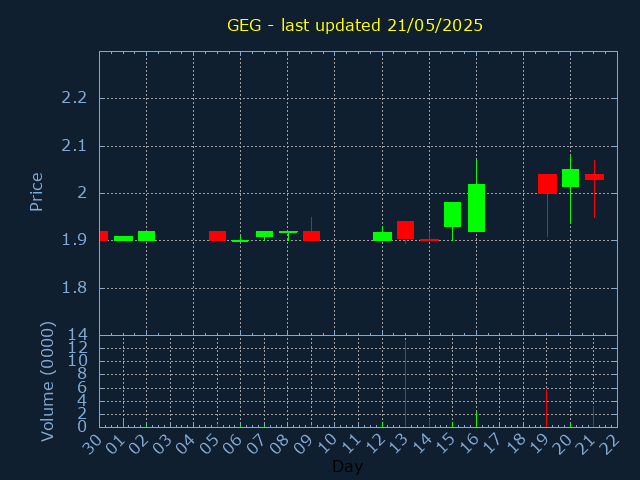Click the chart title "GEG - last updated 21/05/2025"
Screen dimensions: 640x480
point(355,25)
